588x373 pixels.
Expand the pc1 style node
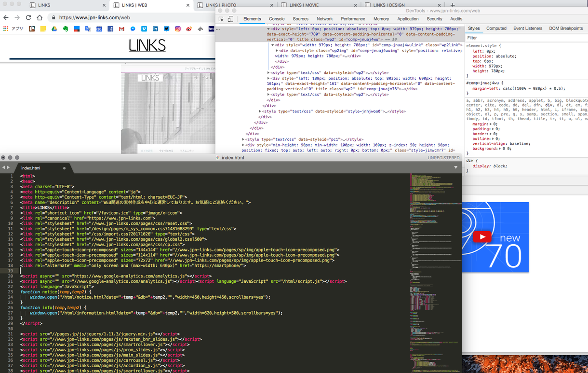pyautogui.click(x=243, y=139)
